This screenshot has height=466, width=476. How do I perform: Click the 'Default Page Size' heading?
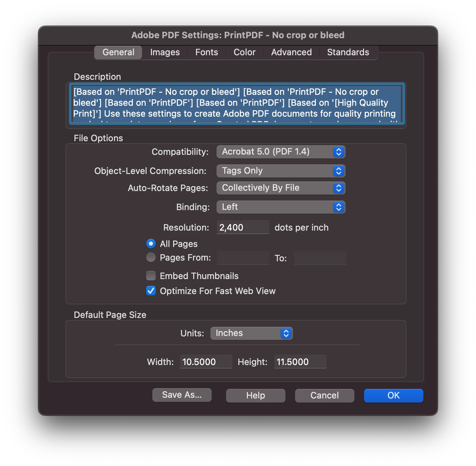point(110,315)
